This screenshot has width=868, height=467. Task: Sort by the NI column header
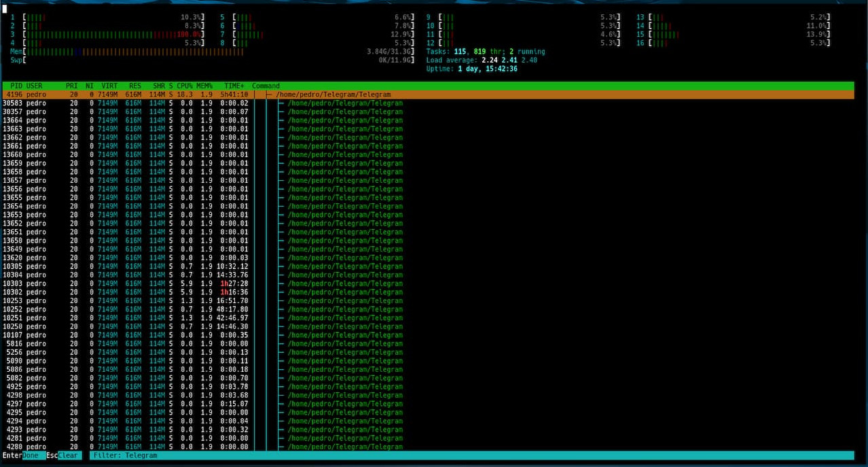[x=90, y=86]
